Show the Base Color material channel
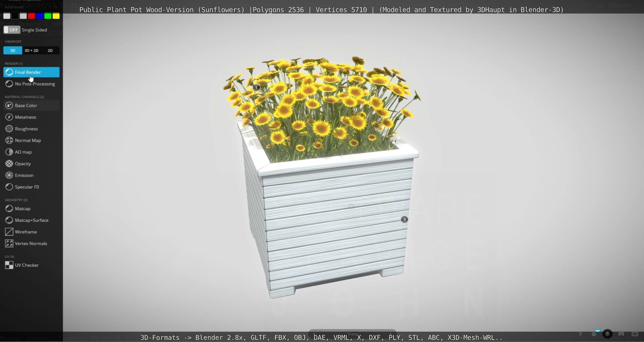This screenshot has height=342, width=644. pos(32,105)
